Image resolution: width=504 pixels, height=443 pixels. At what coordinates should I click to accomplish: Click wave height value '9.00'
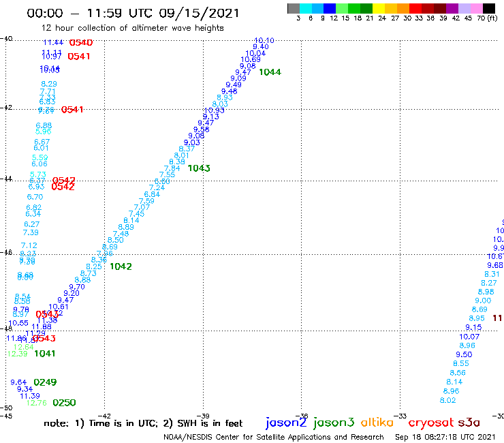click(x=483, y=301)
